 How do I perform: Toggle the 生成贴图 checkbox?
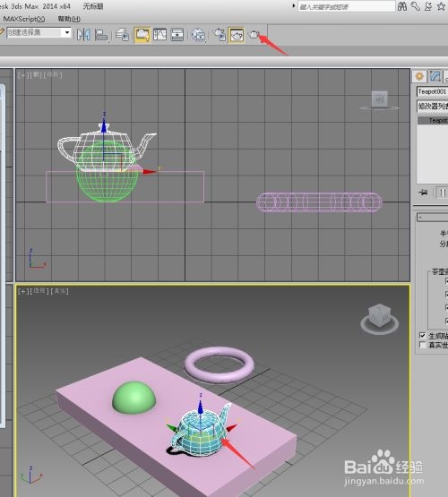coord(422,335)
